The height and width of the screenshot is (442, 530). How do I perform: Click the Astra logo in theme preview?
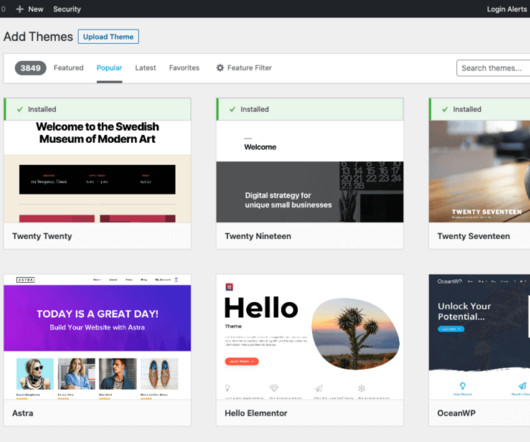tap(25, 280)
